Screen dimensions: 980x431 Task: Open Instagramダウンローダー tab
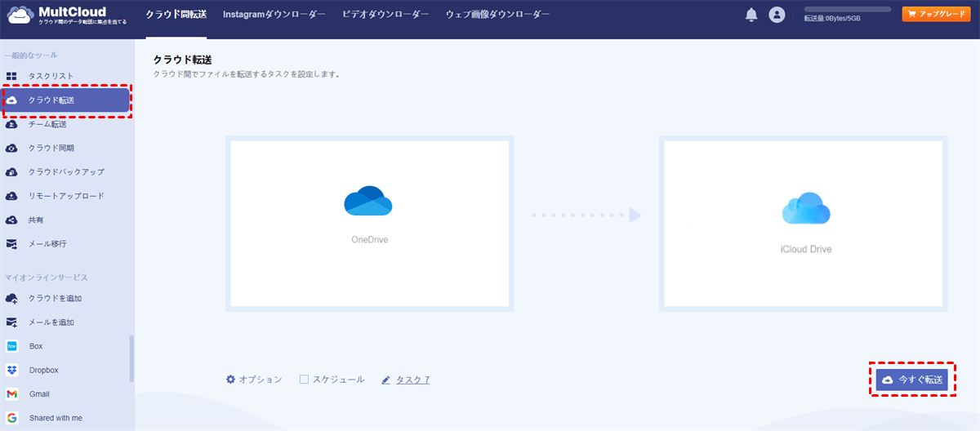tap(274, 15)
